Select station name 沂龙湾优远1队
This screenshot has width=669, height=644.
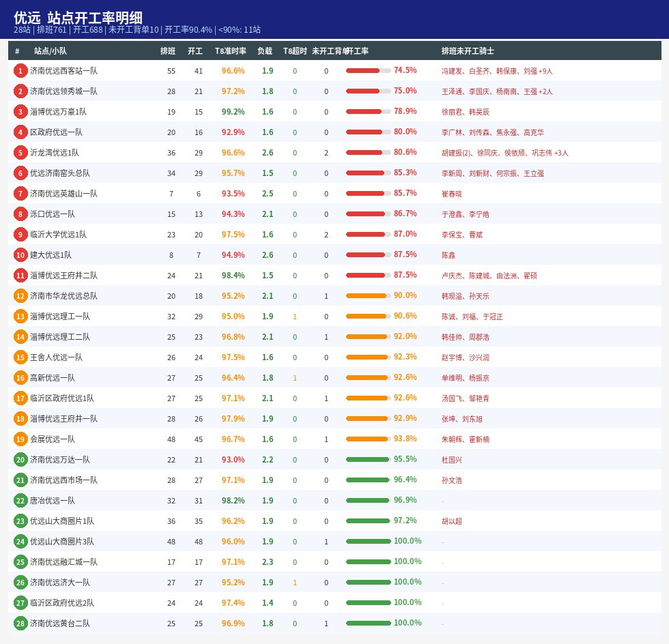click(54, 153)
